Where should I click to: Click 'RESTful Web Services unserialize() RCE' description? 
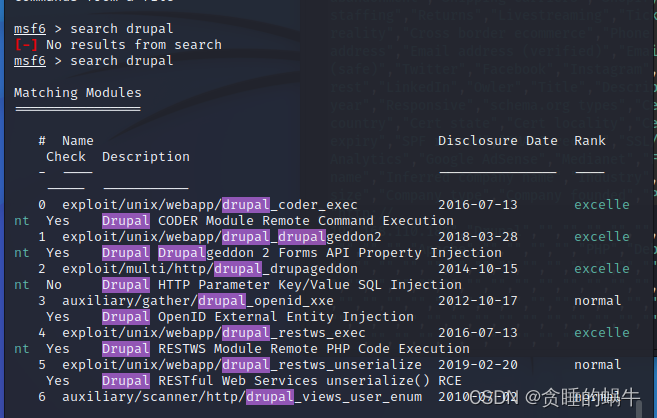310,381
